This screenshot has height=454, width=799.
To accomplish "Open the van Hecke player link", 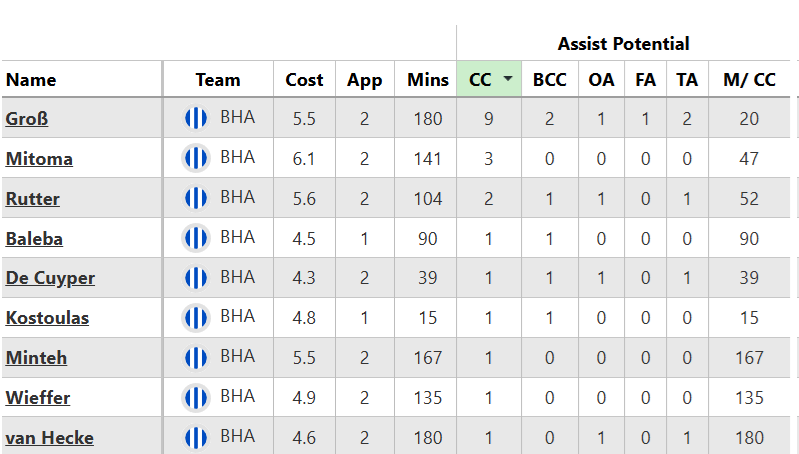I will tap(49, 438).
